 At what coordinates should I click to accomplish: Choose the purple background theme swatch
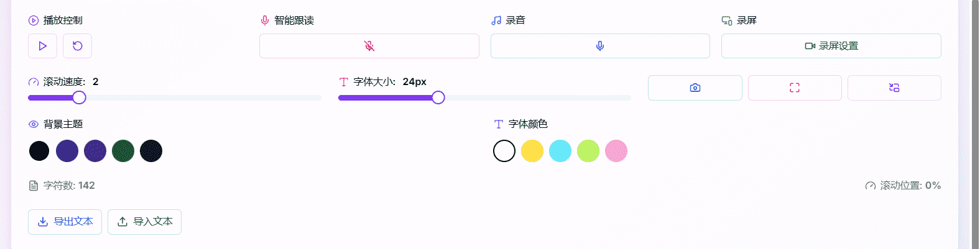[x=67, y=151]
